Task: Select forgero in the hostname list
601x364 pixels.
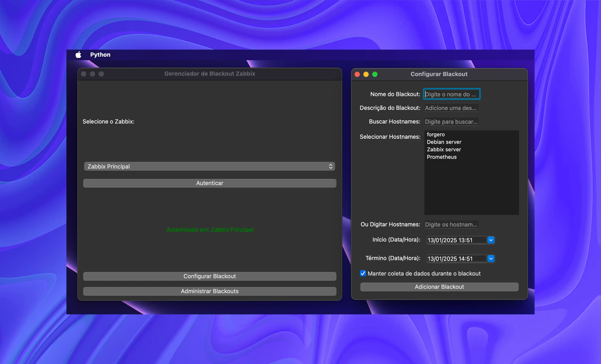Action: 436,135
